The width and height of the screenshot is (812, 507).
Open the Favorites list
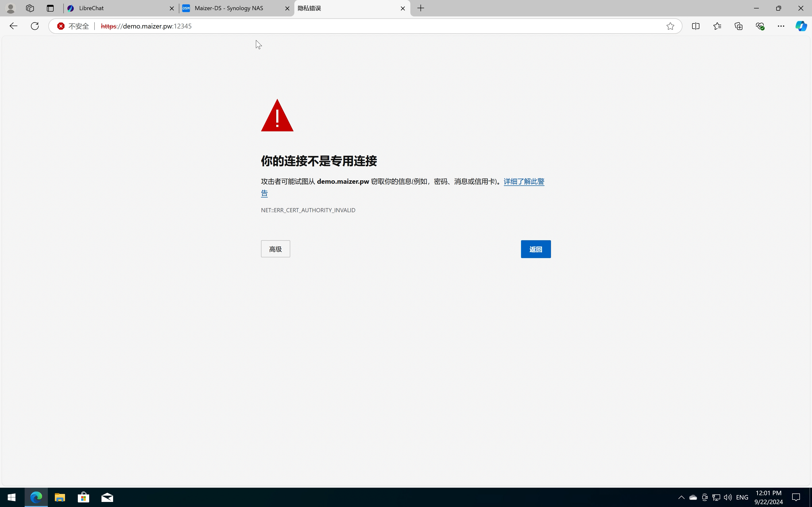(717, 26)
